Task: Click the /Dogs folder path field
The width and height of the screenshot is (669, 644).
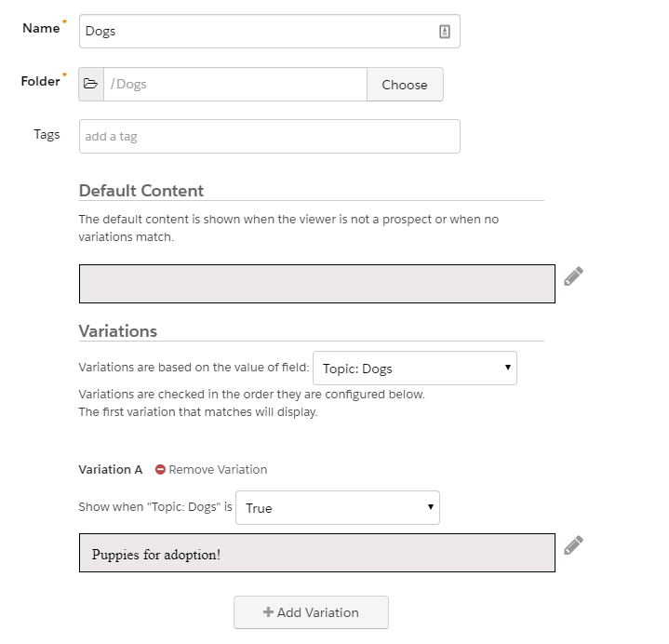Action: point(234,84)
